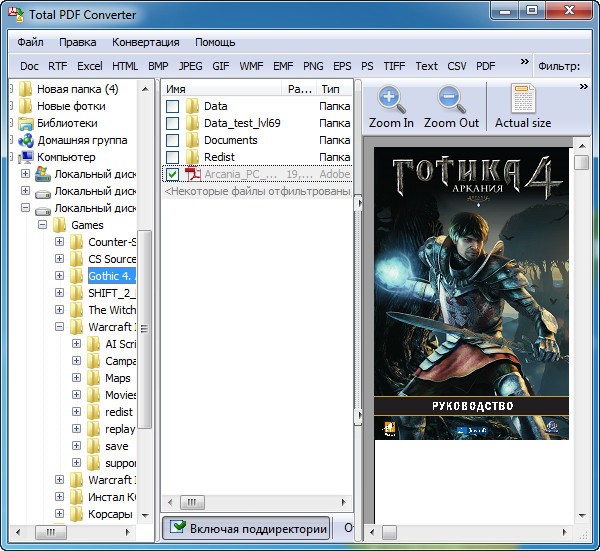Select the TIFF format button
Image resolution: width=600 pixels, height=551 pixels.
tap(394, 66)
